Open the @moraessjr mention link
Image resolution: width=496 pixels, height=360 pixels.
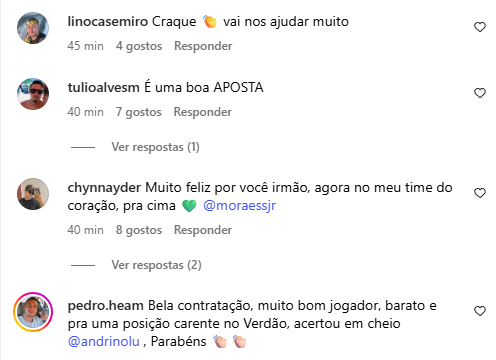pyautogui.click(x=239, y=206)
